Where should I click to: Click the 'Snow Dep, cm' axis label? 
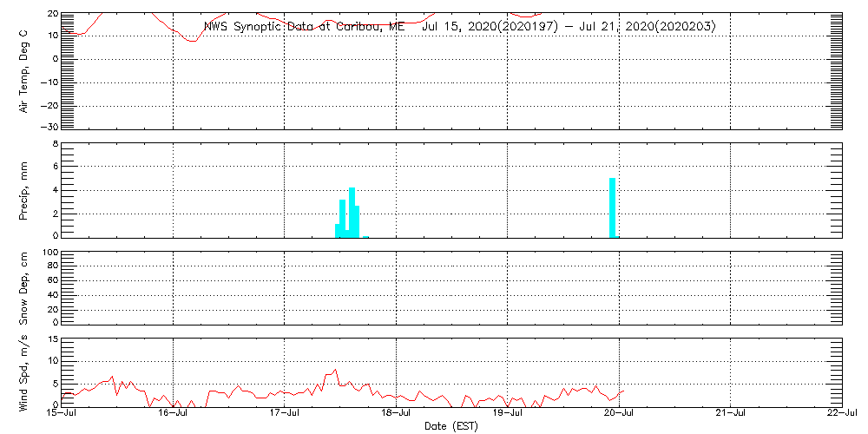25,288
